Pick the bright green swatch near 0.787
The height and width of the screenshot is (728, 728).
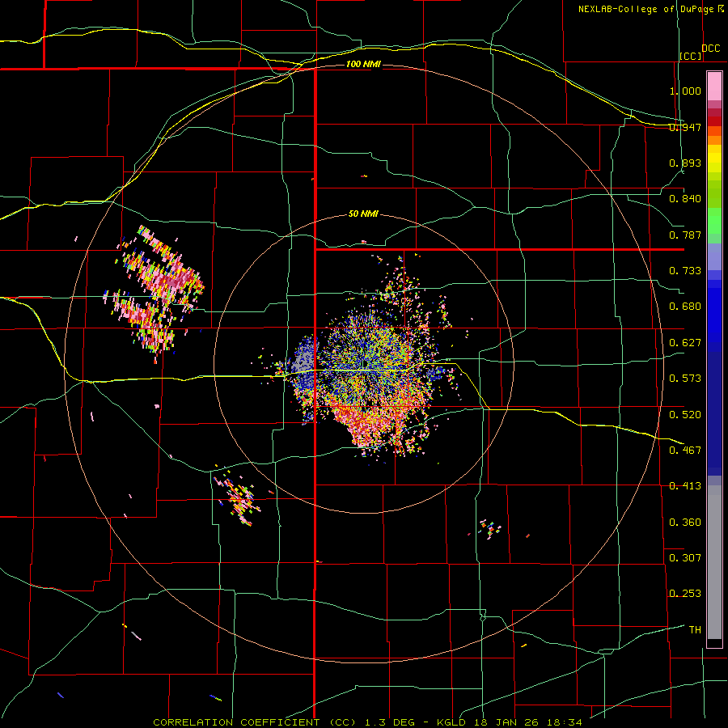tap(714, 221)
